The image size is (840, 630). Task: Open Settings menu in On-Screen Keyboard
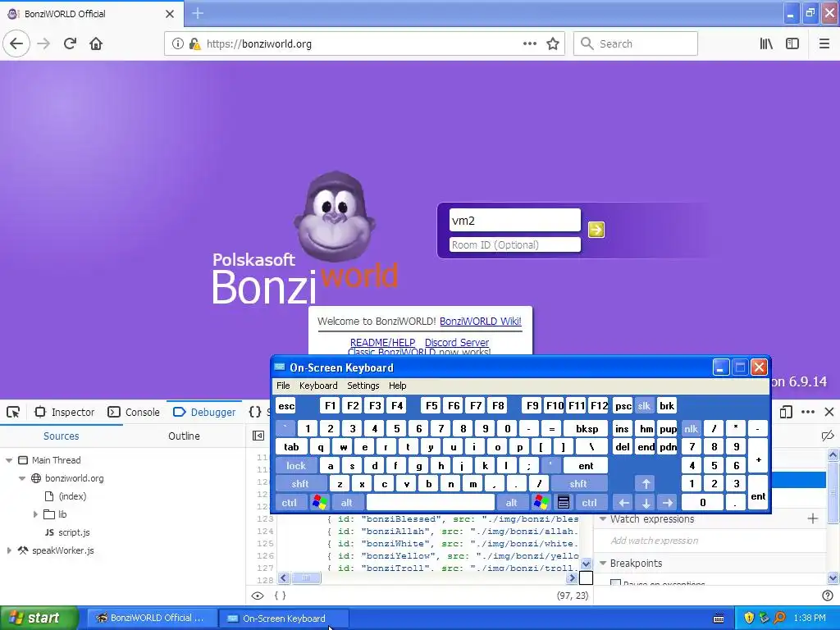[x=363, y=386]
